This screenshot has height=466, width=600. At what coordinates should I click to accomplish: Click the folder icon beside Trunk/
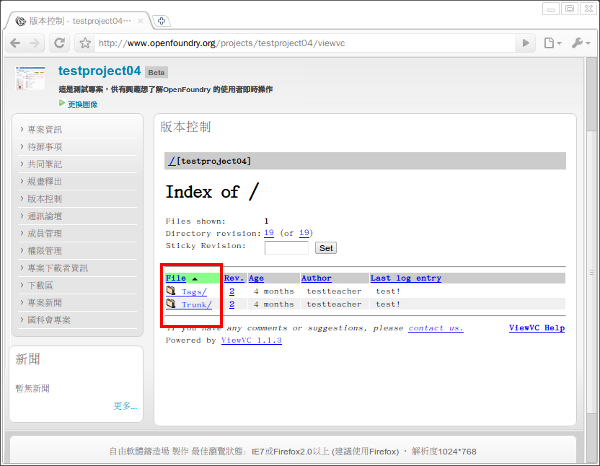(171, 304)
